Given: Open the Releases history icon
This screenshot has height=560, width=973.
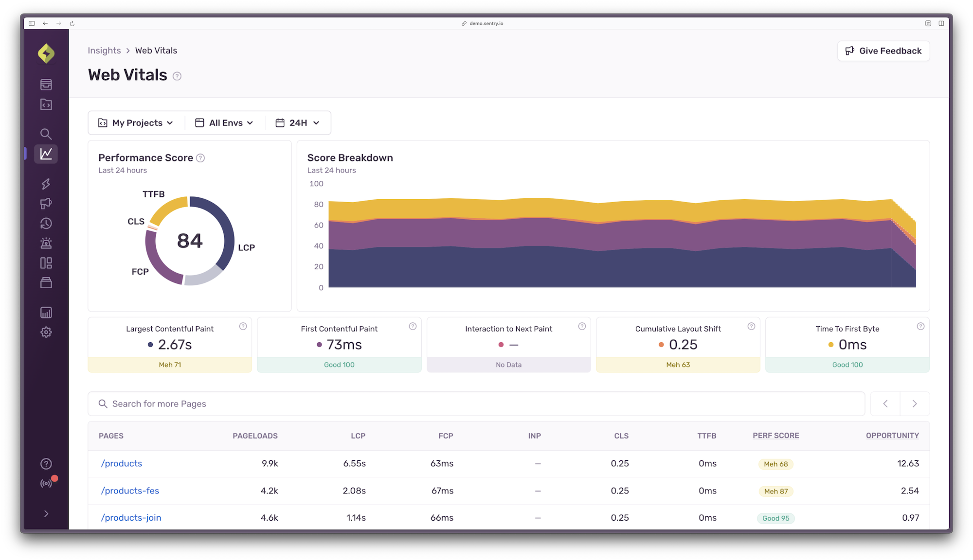Looking at the screenshot, I should click(x=46, y=224).
